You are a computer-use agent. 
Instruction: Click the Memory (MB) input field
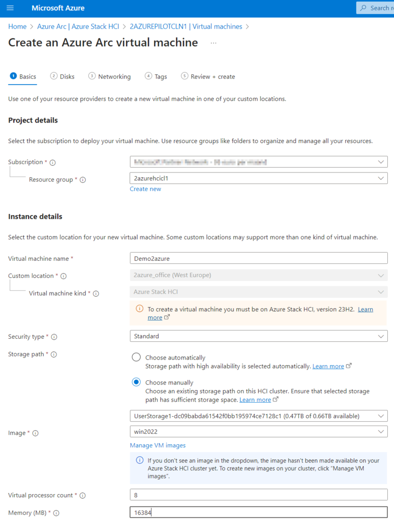259,512
